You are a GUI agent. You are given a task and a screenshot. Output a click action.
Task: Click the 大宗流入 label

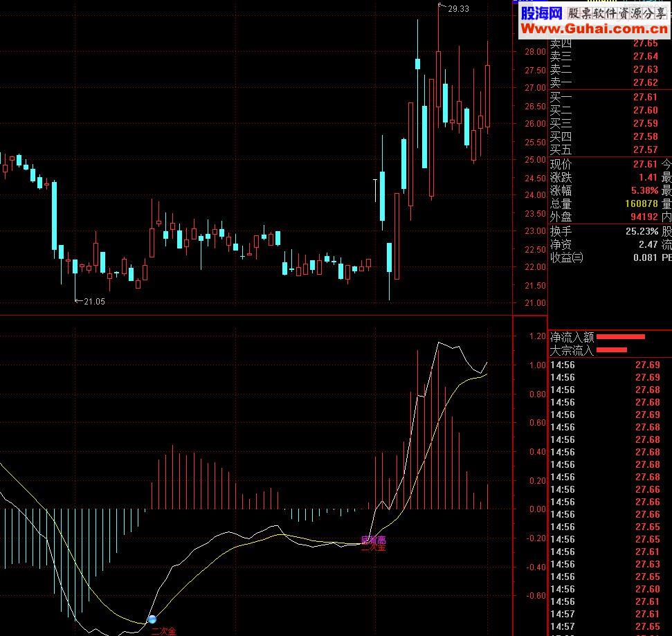572,351
